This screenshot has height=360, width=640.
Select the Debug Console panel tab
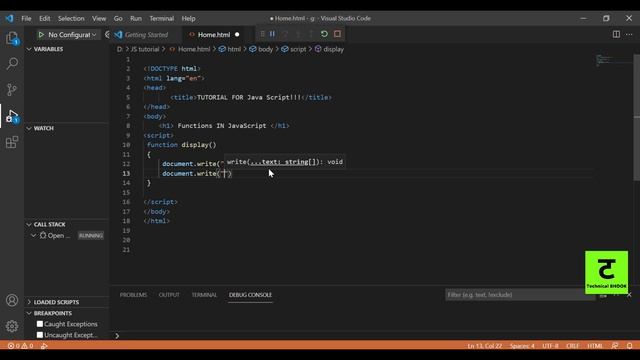click(250, 295)
